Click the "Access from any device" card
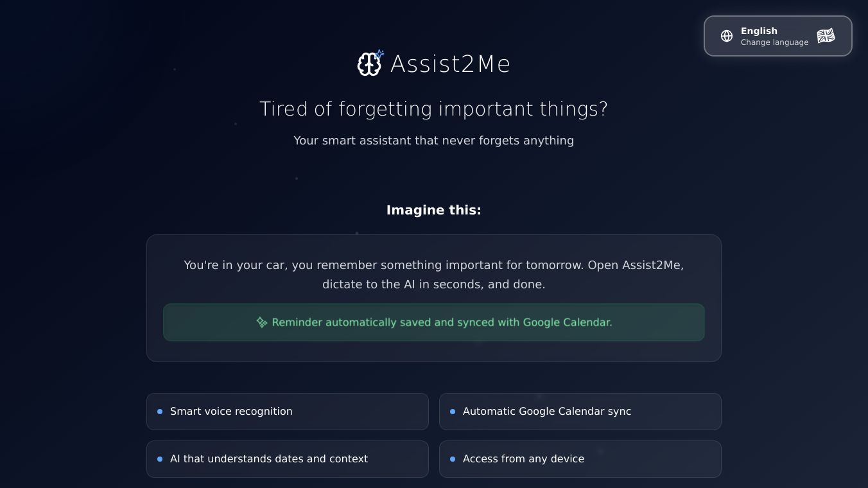This screenshot has height=488, width=868. click(580, 459)
